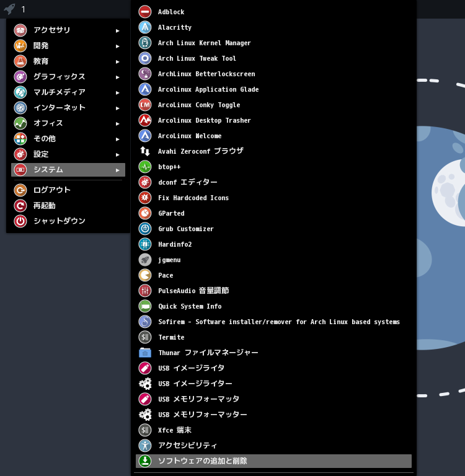
Task: Click pink USB イメージライタ icon
Action: (145, 368)
